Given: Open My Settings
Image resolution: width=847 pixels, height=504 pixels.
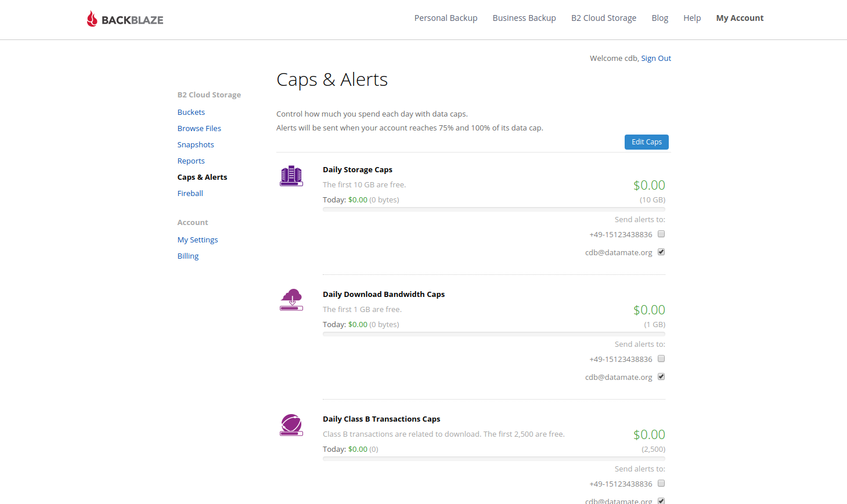Looking at the screenshot, I should pos(197,240).
